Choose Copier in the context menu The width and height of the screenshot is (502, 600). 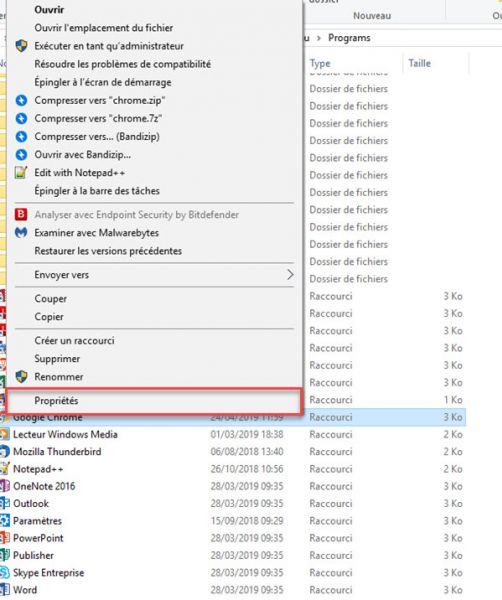point(49,316)
